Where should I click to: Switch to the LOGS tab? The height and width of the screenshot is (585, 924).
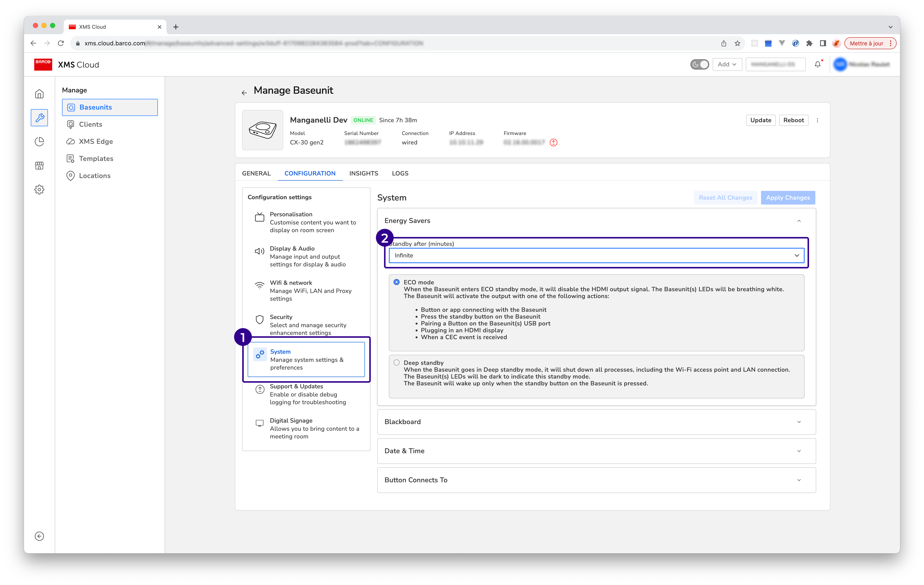pos(400,174)
